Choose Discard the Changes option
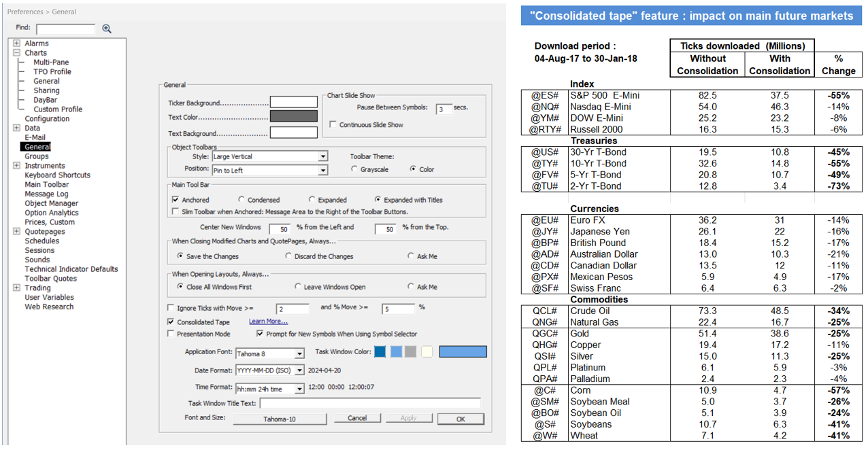Image resolution: width=868 pixels, height=450 pixels. coord(288,256)
